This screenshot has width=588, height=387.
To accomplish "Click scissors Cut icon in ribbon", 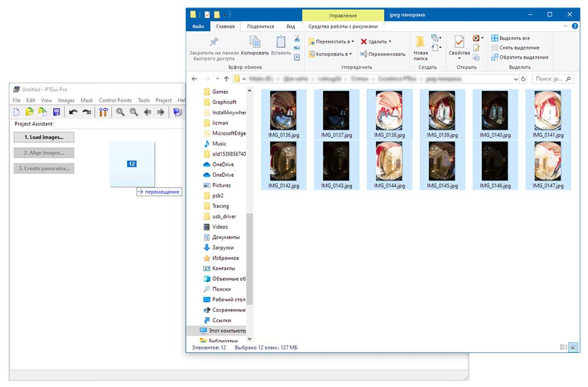I will coord(297,38).
